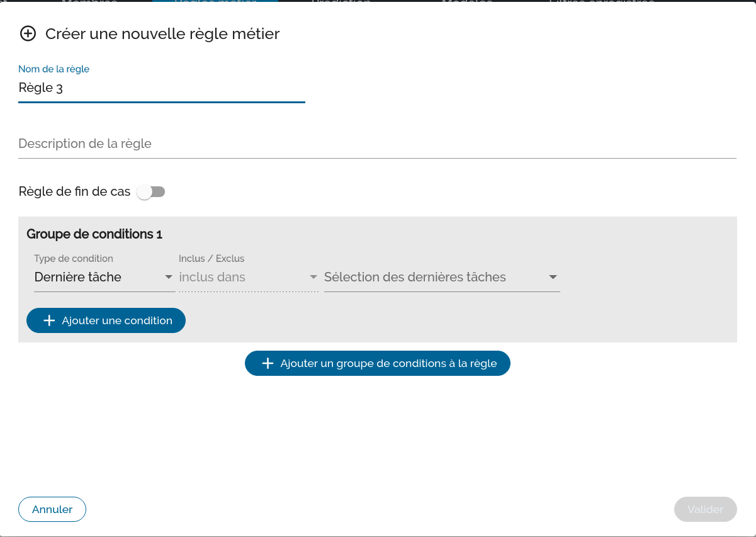756x537 pixels.
Task: Click the arrow beside inclus dans
Action: coord(313,277)
